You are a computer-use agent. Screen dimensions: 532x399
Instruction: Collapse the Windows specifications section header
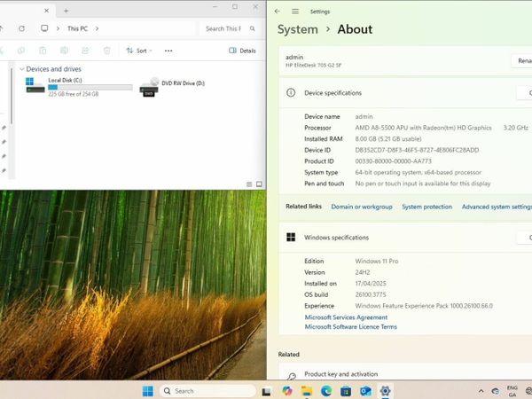pyautogui.click(x=405, y=237)
